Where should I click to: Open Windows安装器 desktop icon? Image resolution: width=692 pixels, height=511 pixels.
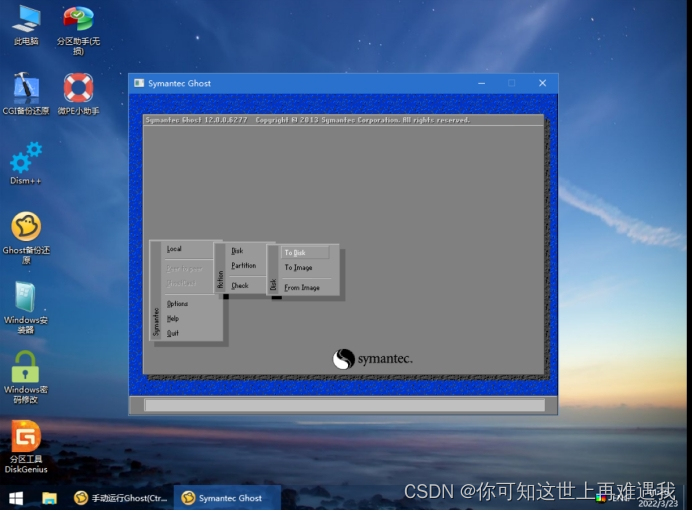[26, 308]
